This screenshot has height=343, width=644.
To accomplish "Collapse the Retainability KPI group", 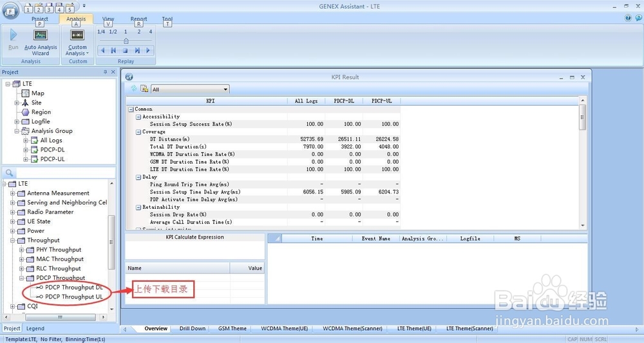I will (138, 208).
